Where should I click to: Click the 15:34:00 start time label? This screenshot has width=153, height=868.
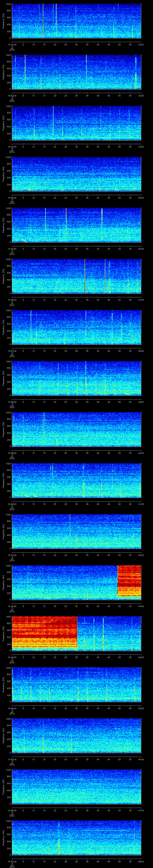click(x=12, y=197)
